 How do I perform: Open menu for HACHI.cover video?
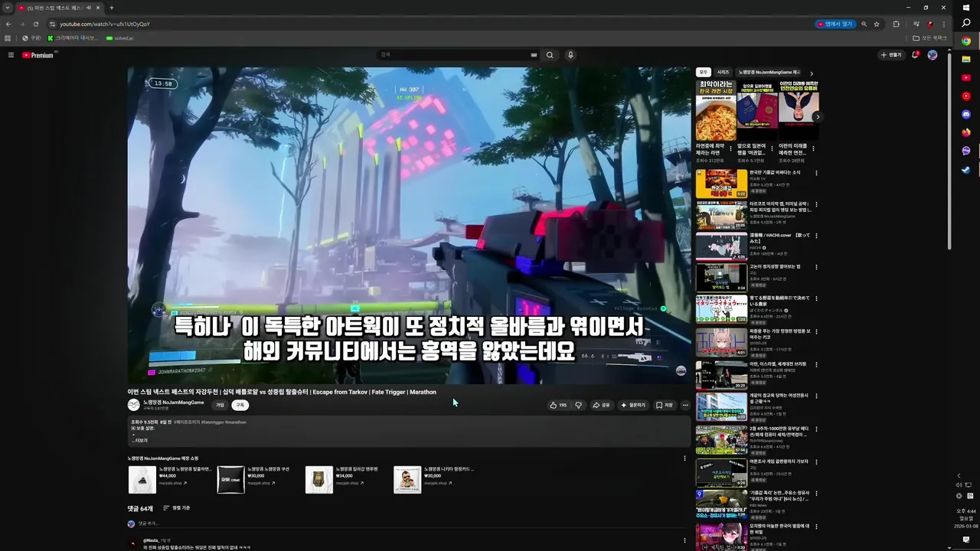(x=816, y=236)
